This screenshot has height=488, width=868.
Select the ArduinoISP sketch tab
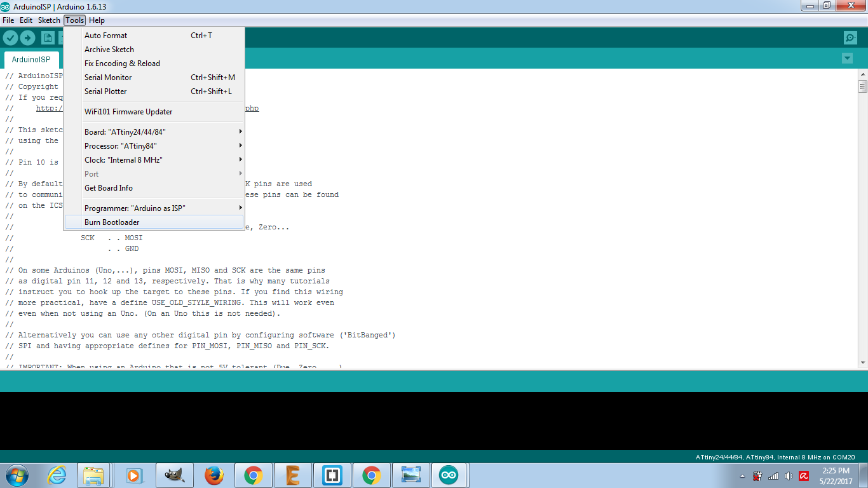pos(31,60)
